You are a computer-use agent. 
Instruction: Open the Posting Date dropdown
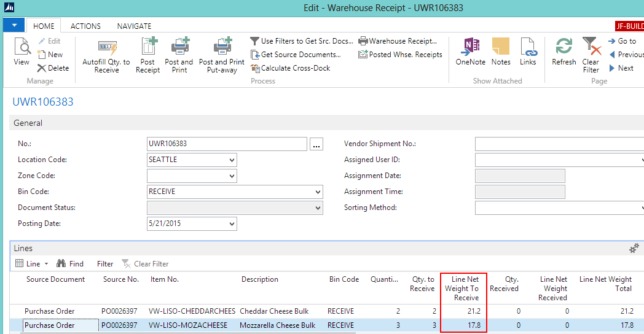(x=231, y=224)
